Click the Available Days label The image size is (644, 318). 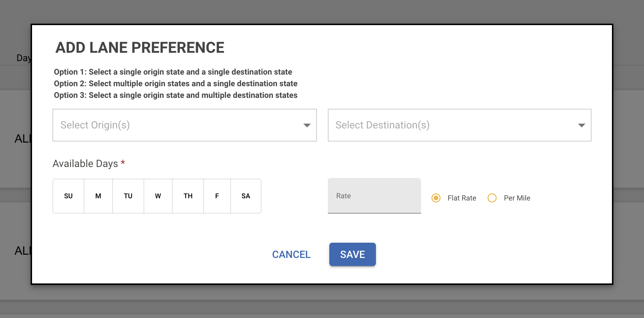[85, 164]
